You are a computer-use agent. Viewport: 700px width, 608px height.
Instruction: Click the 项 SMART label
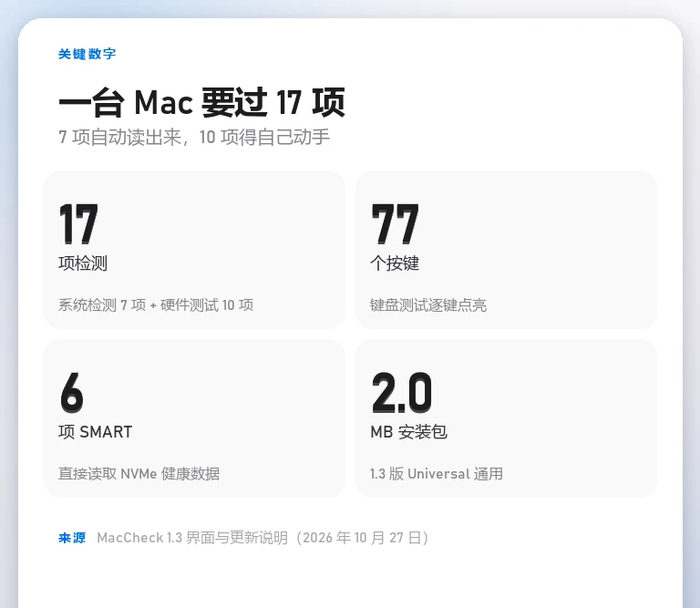point(95,432)
